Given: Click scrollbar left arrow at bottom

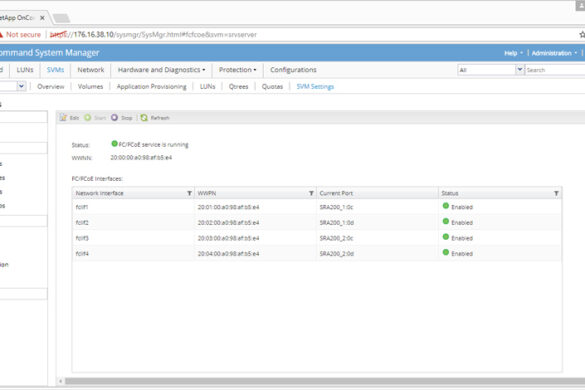Looking at the screenshot, I should pos(60,381).
